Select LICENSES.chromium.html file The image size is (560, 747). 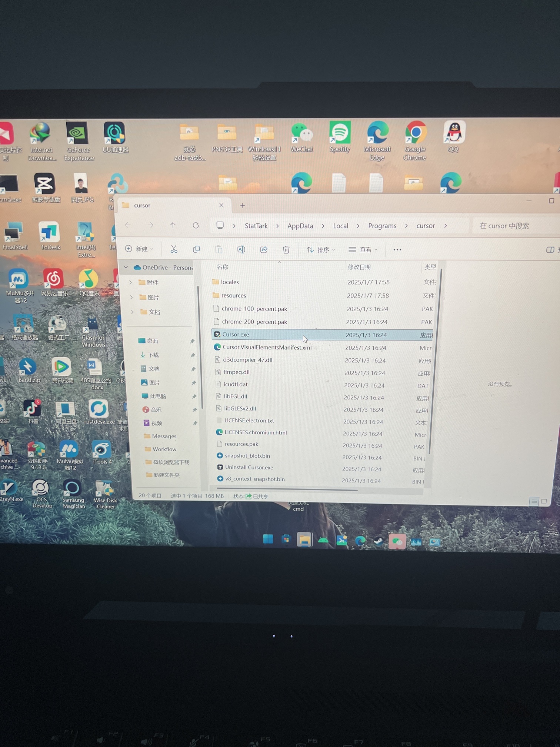click(x=255, y=432)
